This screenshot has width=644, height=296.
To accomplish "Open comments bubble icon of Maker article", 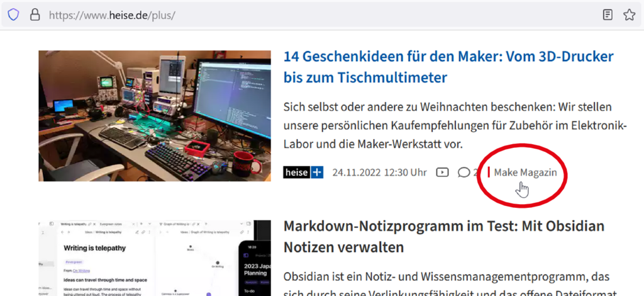I will point(464,173).
